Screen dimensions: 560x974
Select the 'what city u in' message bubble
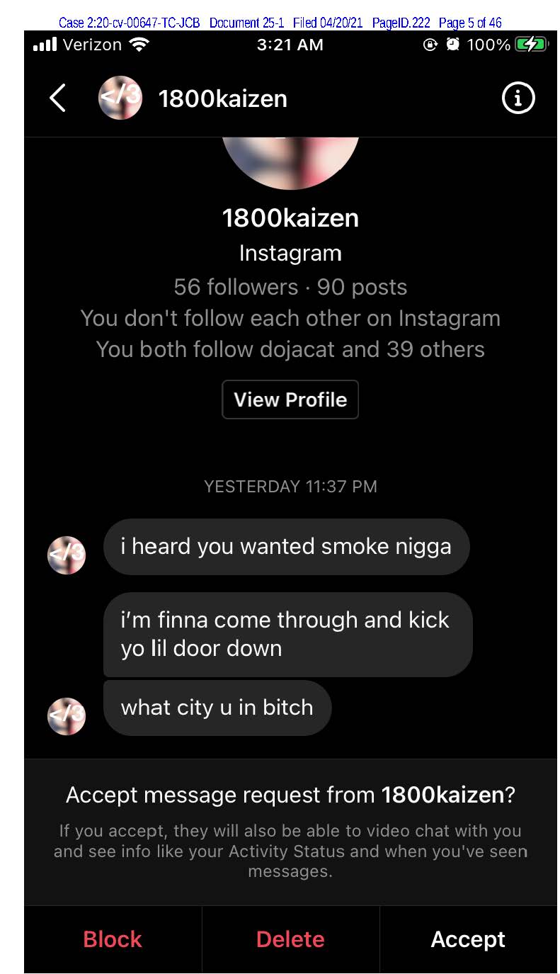click(x=217, y=707)
